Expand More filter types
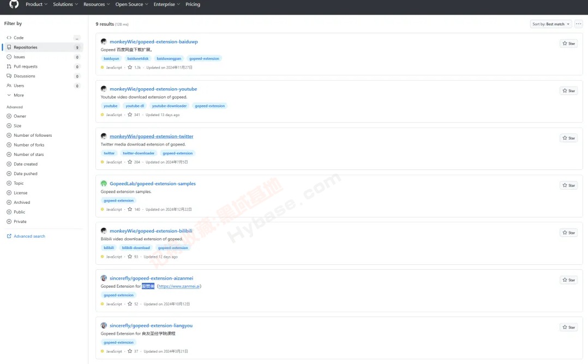This screenshot has height=364, width=588. pos(15,95)
